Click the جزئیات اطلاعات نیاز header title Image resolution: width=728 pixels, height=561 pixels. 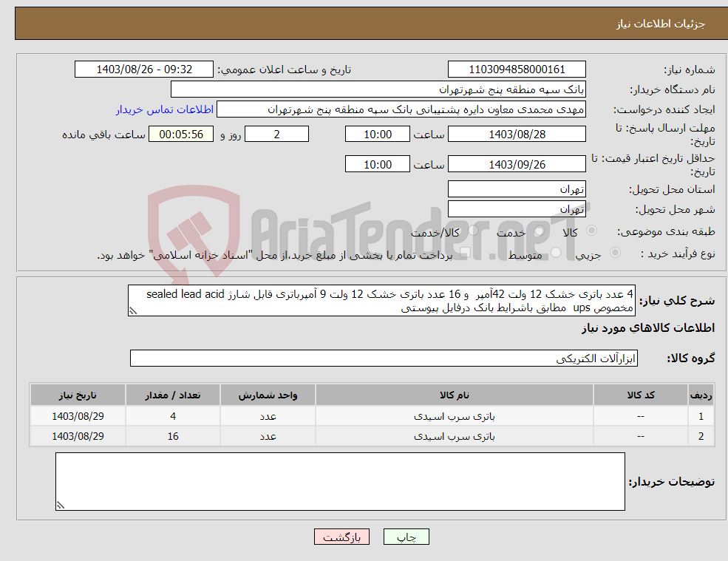point(661,24)
